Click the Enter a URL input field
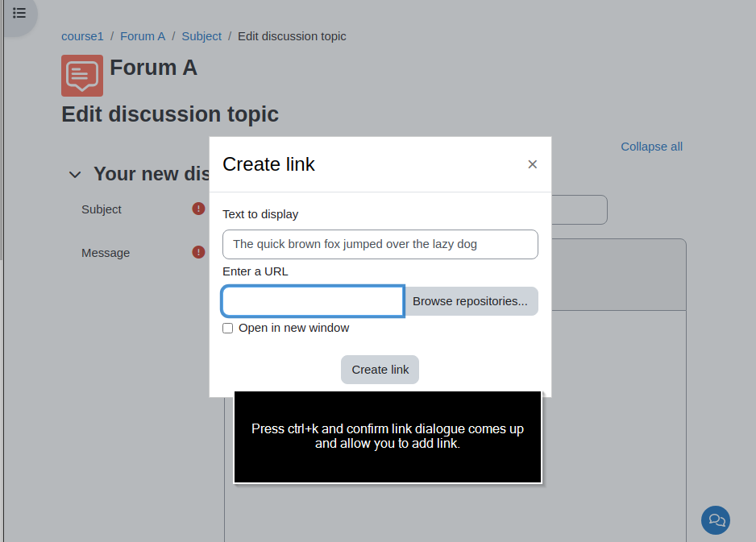Image resolution: width=756 pixels, height=542 pixels. tap(313, 301)
